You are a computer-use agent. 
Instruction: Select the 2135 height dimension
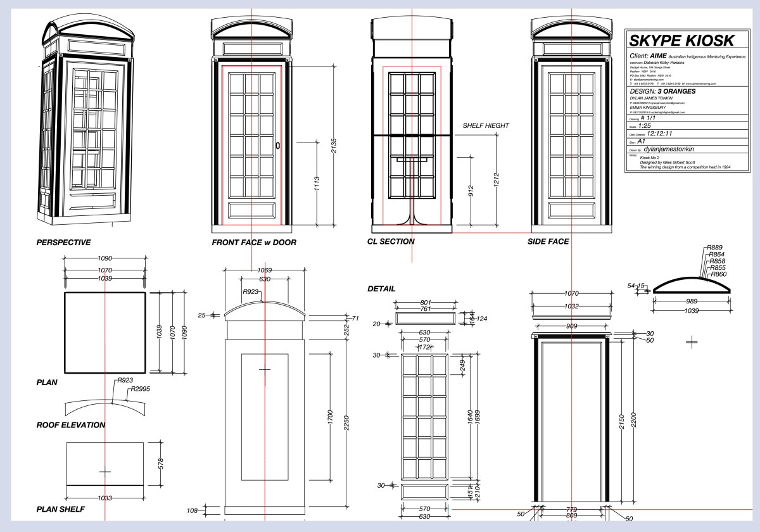point(335,146)
